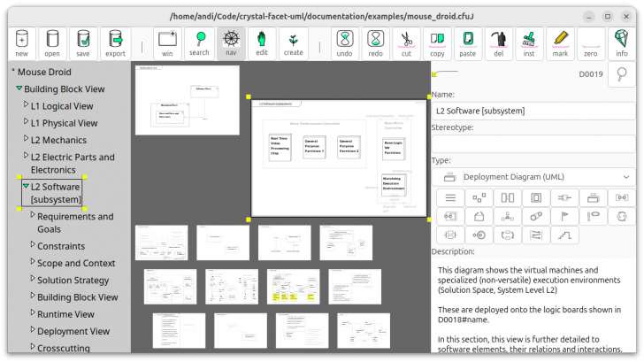The height and width of the screenshot is (362, 644).
Task: Pick the package diagram house-shaped icon
Action: click(479, 216)
